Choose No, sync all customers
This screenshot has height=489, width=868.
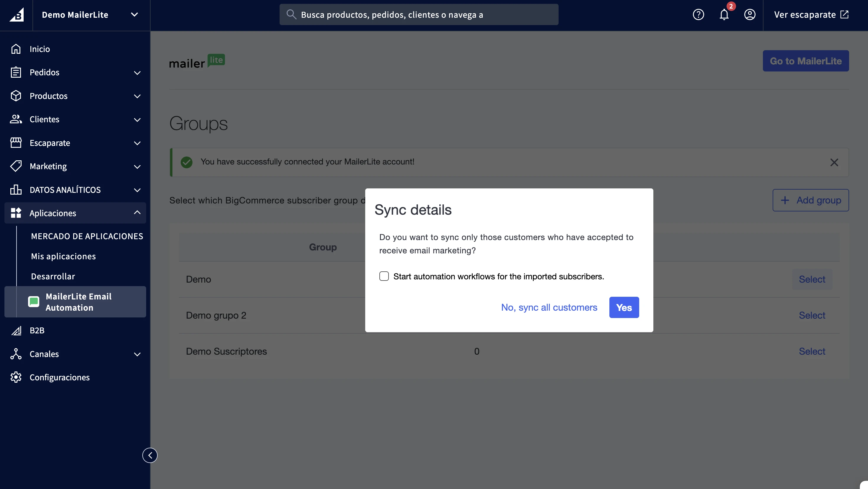[x=549, y=307]
